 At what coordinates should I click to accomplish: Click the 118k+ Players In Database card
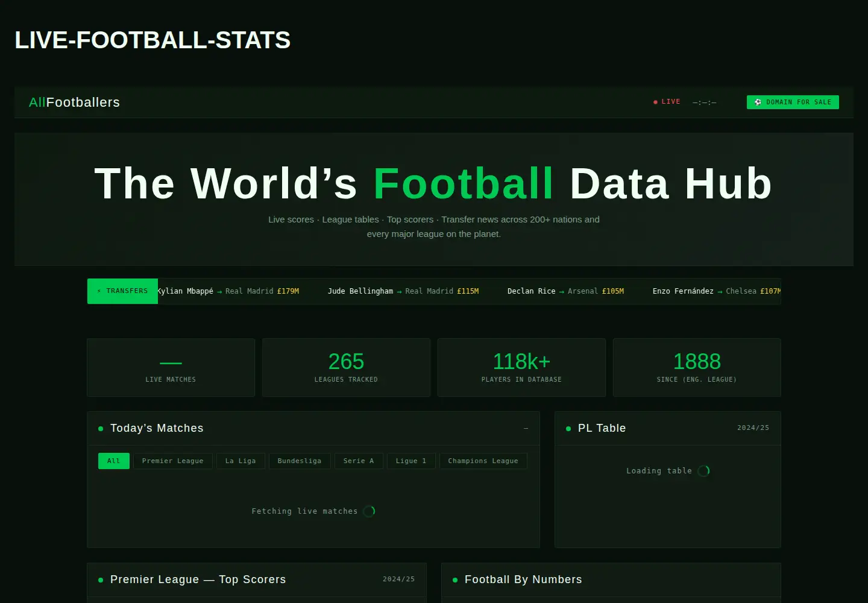(521, 368)
